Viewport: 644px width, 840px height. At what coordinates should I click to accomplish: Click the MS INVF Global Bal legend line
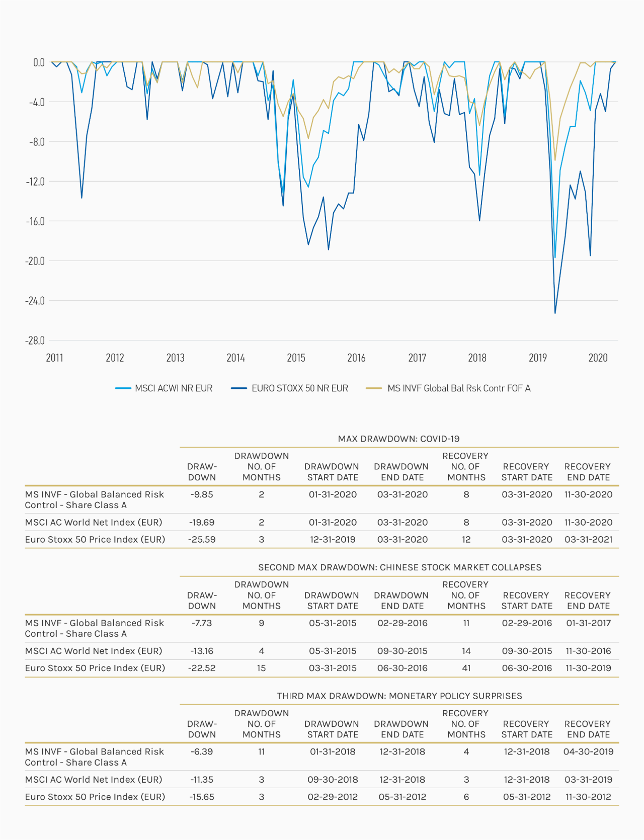[x=374, y=388]
